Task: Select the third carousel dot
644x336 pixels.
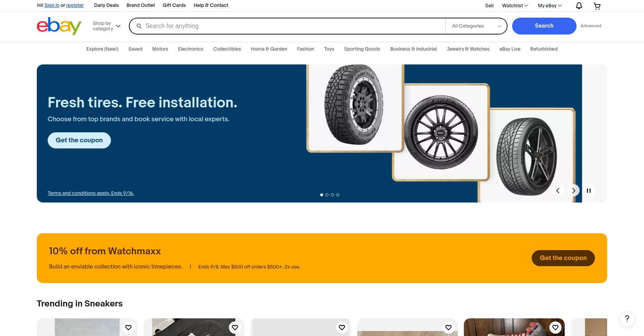Action: click(332, 195)
